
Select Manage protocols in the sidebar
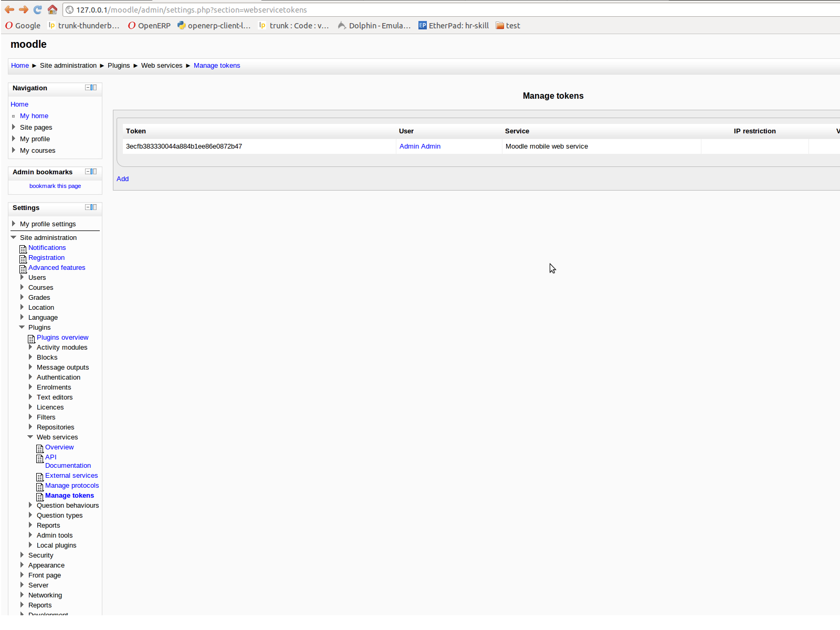(x=72, y=486)
